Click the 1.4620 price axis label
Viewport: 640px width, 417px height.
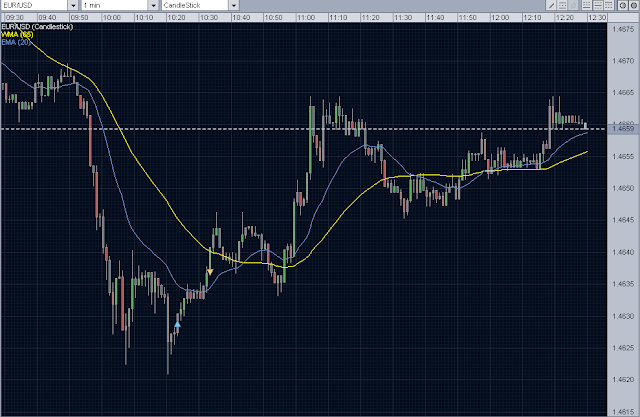point(623,380)
